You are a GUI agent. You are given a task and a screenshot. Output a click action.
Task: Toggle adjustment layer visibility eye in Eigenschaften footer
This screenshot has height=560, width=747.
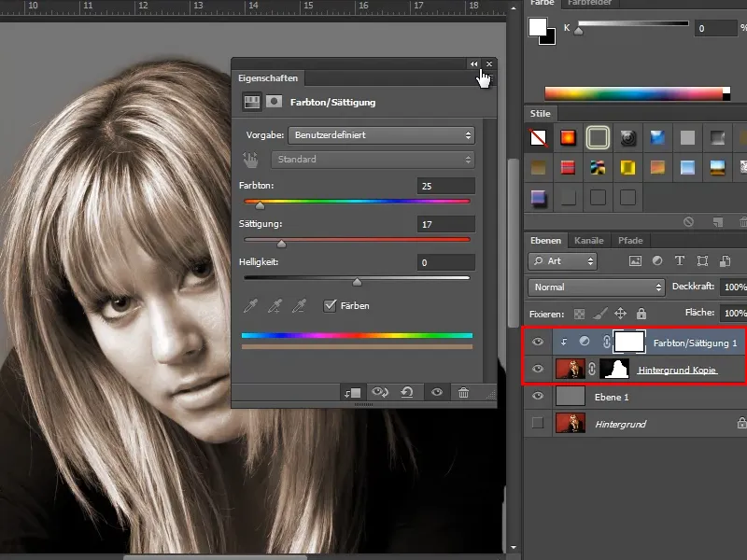pos(437,392)
